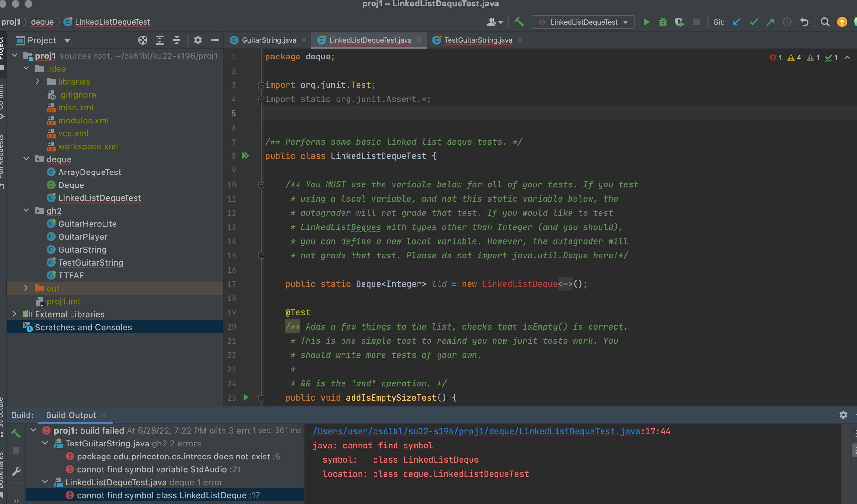Image resolution: width=857 pixels, height=504 pixels.
Task: Click Git commit checkmark icon
Action: [x=754, y=22]
